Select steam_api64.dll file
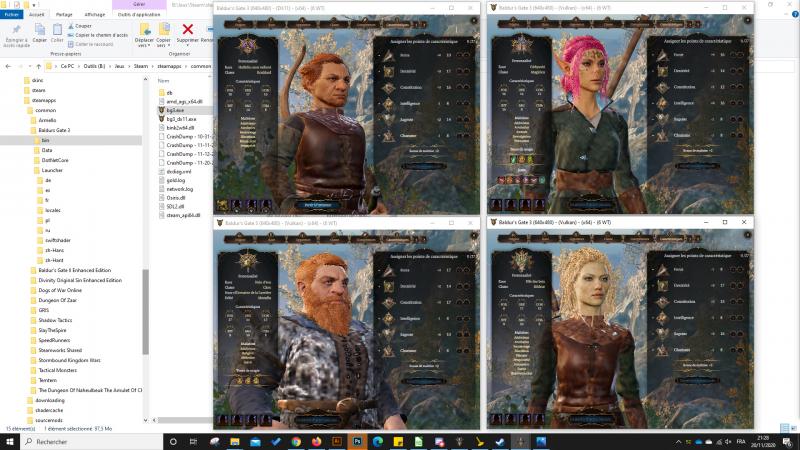 [183, 215]
